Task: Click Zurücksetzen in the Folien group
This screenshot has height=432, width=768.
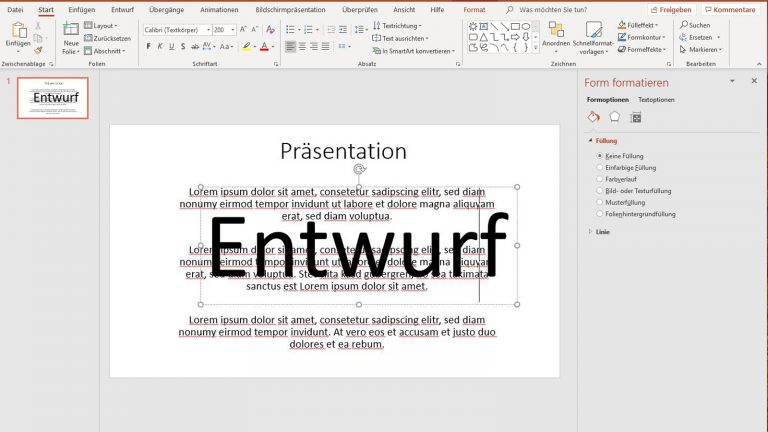Action: tap(107, 38)
